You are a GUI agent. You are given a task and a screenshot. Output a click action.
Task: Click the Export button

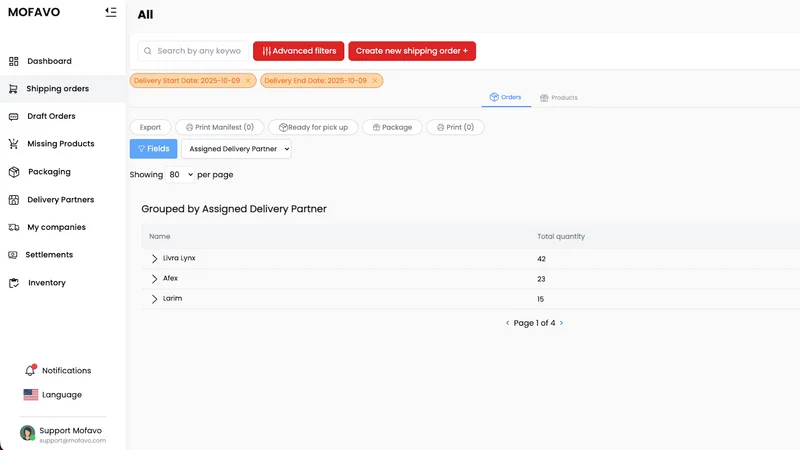point(150,127)
